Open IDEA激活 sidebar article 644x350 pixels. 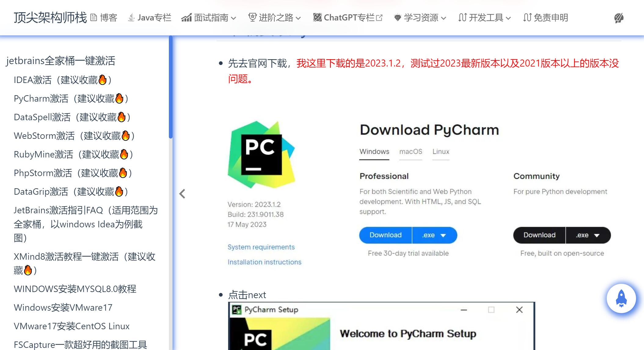tap(63, 80)
